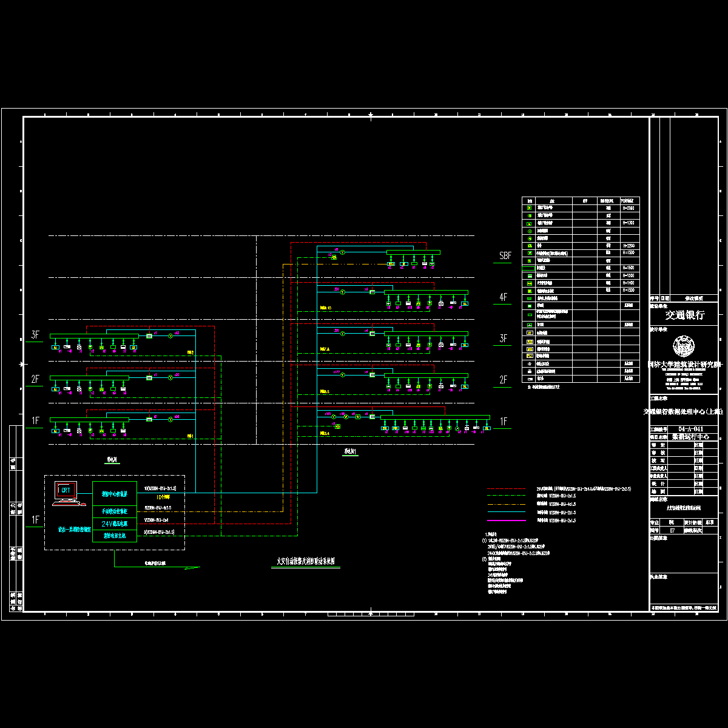Pick the underlined drawing title at bottom center
Viewport: 728px width, 728px height.
[x=306, y=562]
